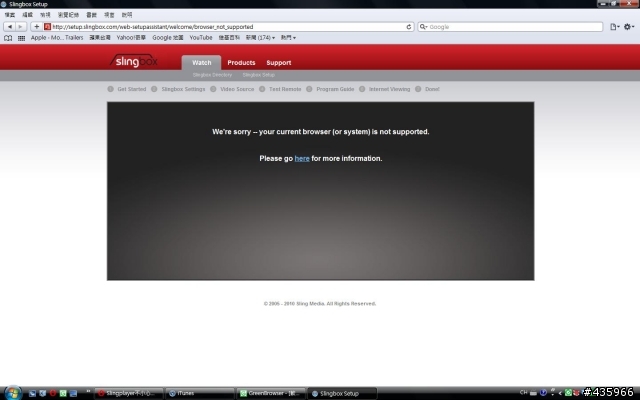Select the Program Guide step
This screenshot has height=400, width=640.
coord(330,89)
